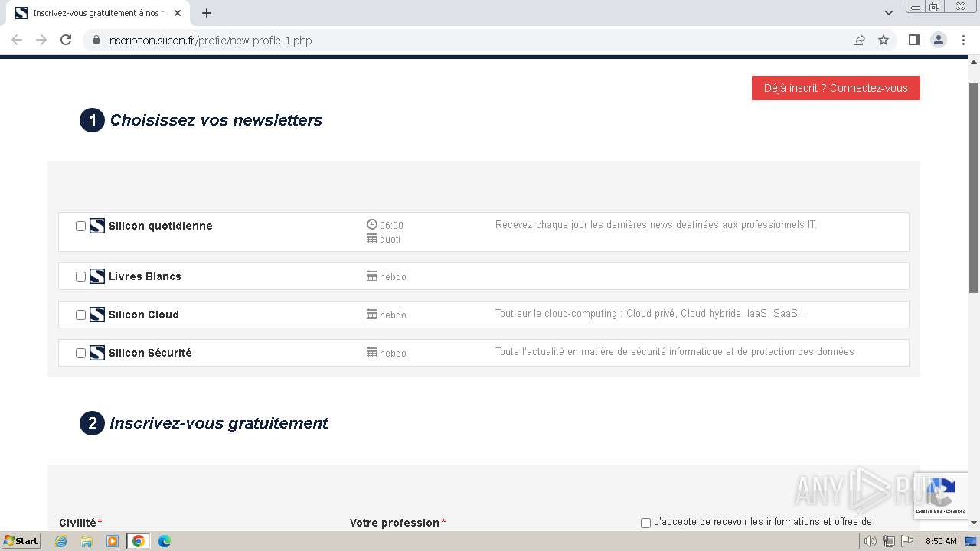Click the Silicon Cloud title text
Screen dimensions: 980x551
point(144,315)
